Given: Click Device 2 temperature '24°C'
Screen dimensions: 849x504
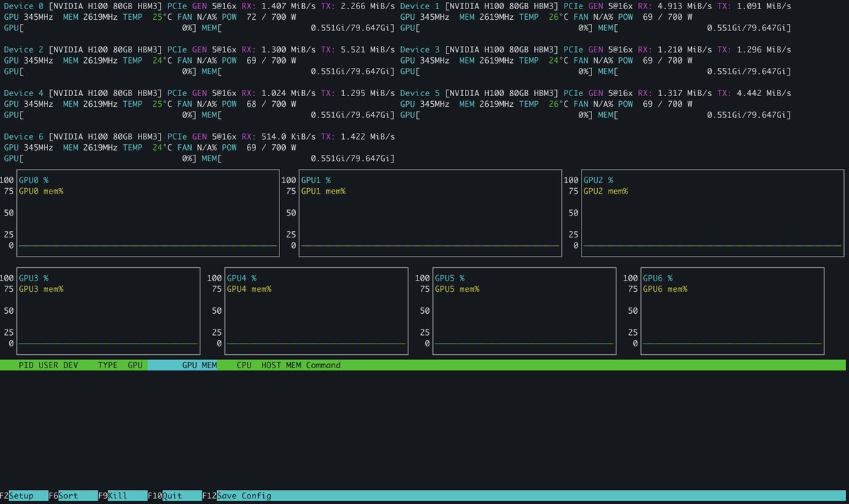Looking at the screenshot, I should pyautogui.click(x=162, y=61).
